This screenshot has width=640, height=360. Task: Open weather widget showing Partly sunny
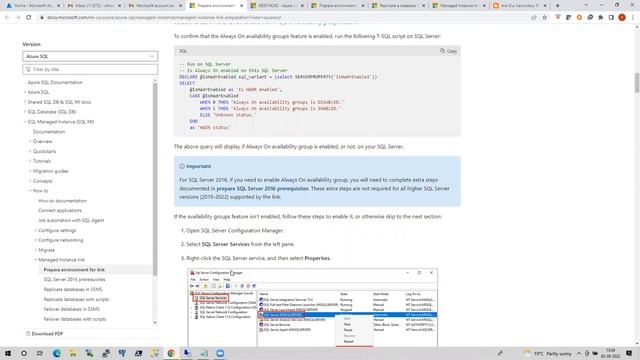(x=547, y=353)
